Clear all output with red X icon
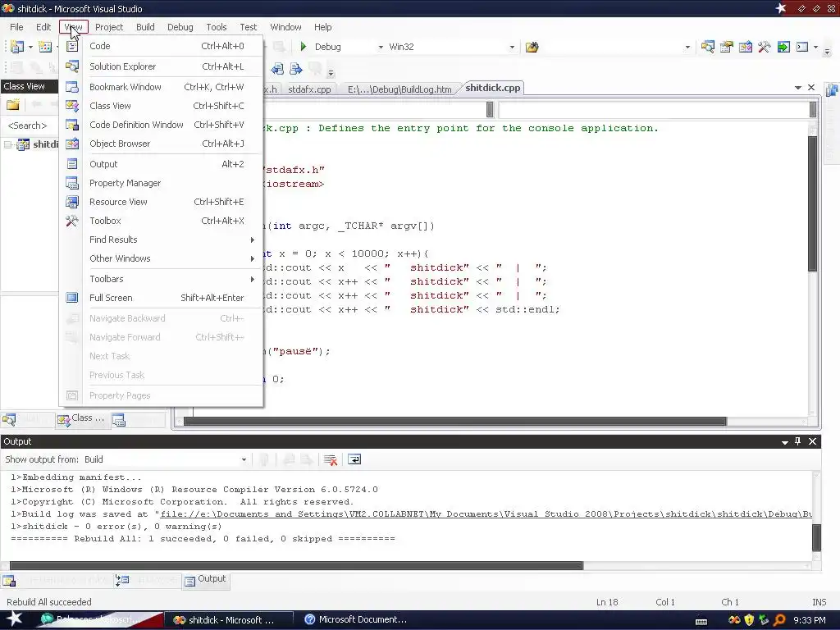Image resolution: width=840 pixels, height=630 pixels. pyautogui.click(x=331, y=459)
